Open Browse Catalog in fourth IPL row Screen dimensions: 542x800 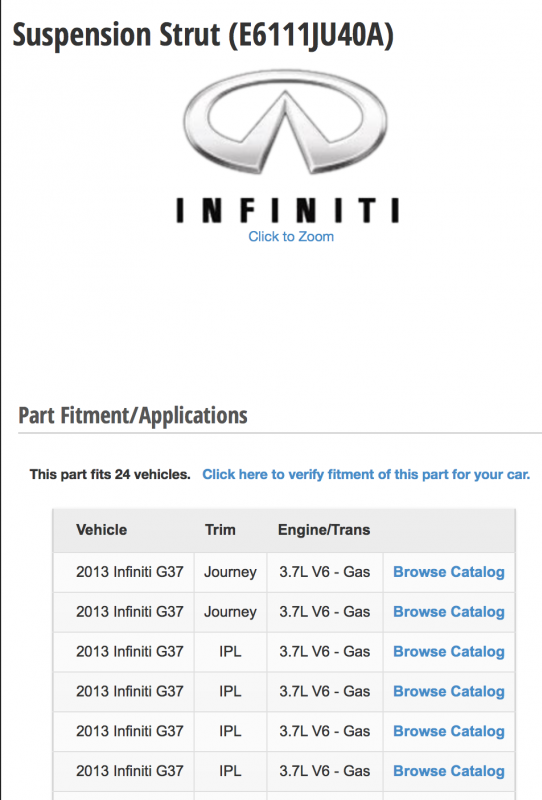(449, 771)
